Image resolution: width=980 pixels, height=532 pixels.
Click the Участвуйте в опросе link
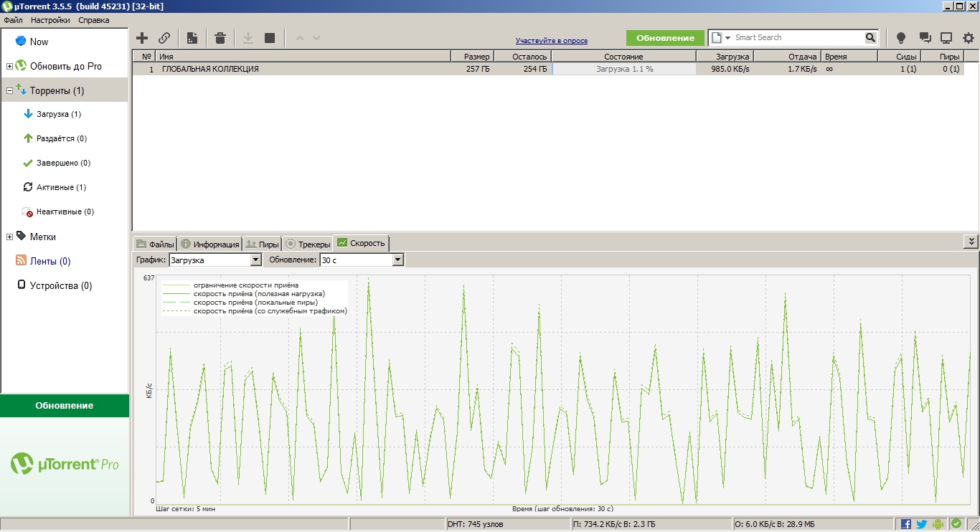(552, 41)
